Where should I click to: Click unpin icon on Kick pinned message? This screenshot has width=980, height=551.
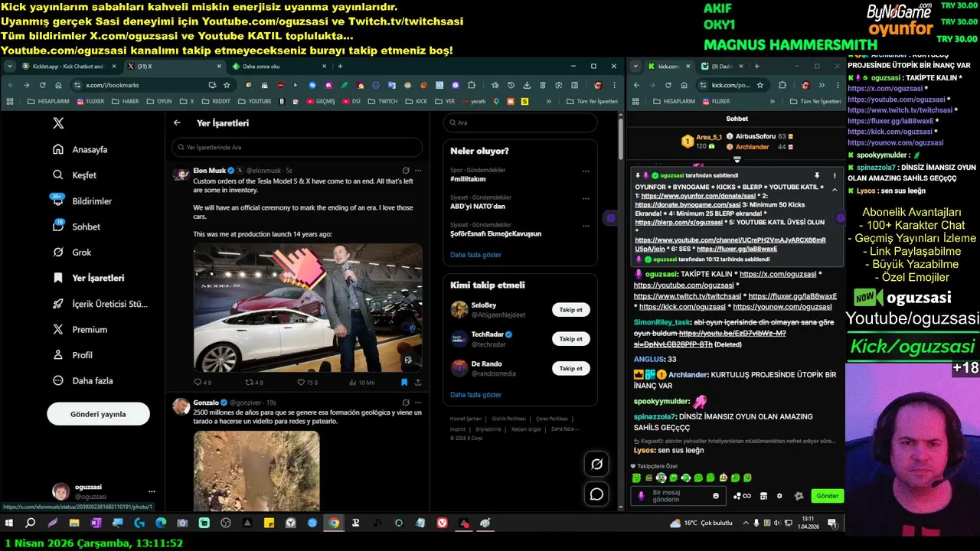click(817, 175)
